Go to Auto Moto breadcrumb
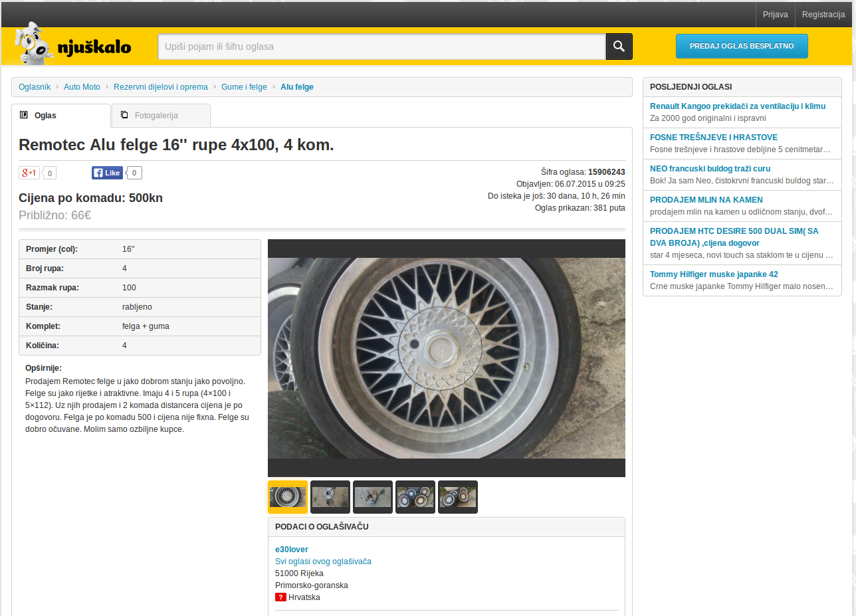 click(x=82, y=87)
